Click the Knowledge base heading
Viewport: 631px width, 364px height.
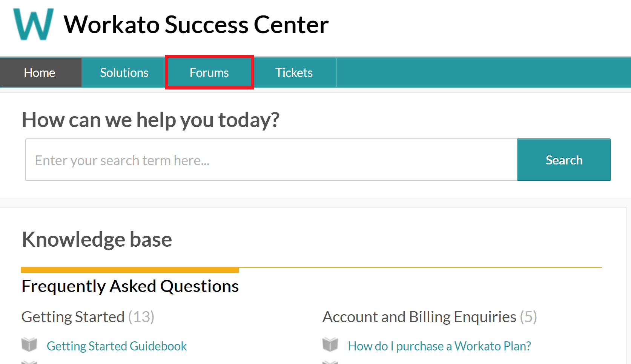point(97,240)
